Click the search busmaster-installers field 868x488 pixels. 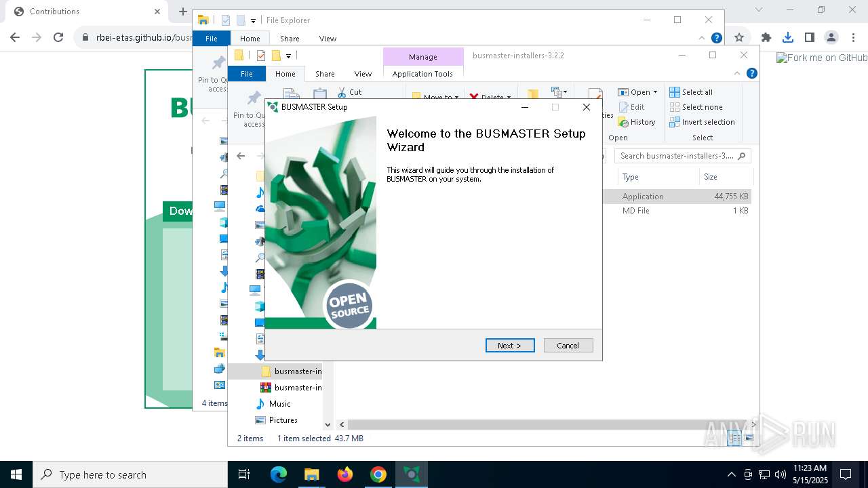[682, 156]
